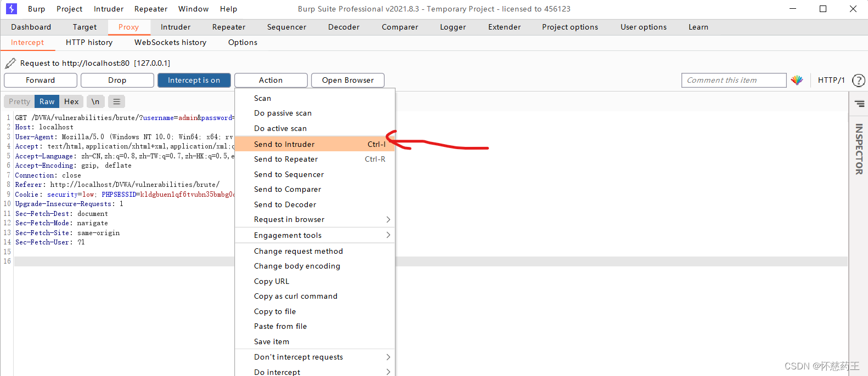Click the hamburger message options icon
Screen dimensions: 868x376
pos(116,101)
